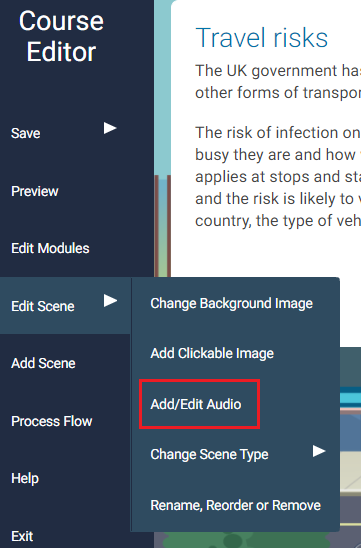Viewport: 361px width, 548px height.
Task: Click the arrow icon beside Edit Scene
Action: (110, 301)
